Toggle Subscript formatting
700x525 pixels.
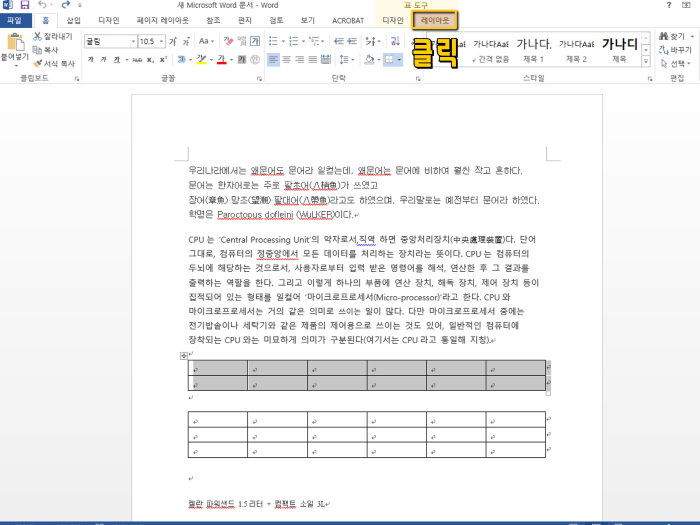click(x=150, y=59)
